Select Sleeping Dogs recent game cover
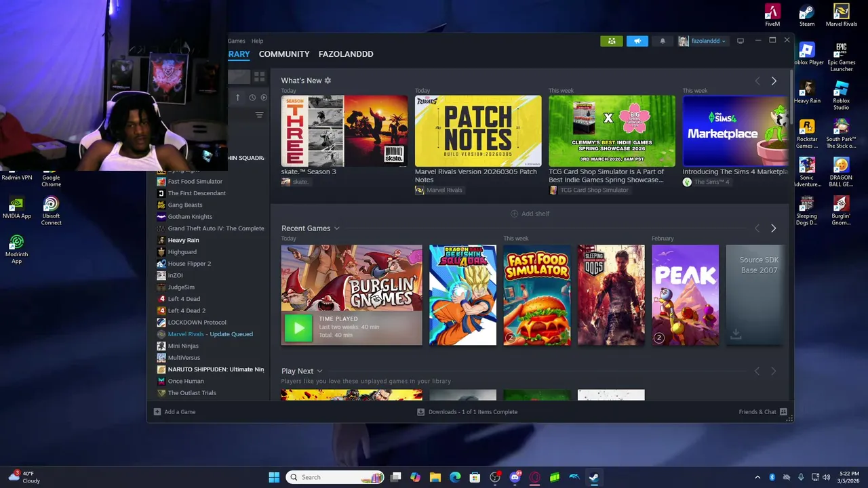868x488 pixels. pos(611,295)
